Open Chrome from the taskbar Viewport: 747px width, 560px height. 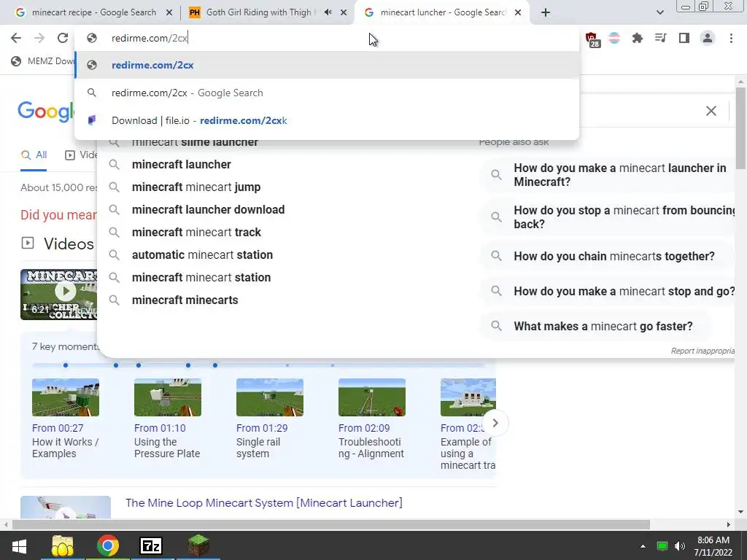pos(108,545)
